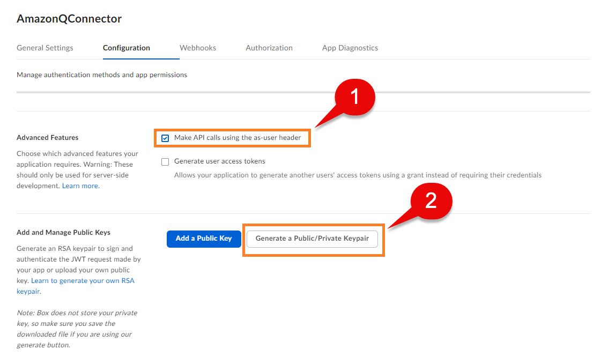Click the 'Note: Box does not store' text
This screenshot has height=364, width=593.
(x=77, y=329)
